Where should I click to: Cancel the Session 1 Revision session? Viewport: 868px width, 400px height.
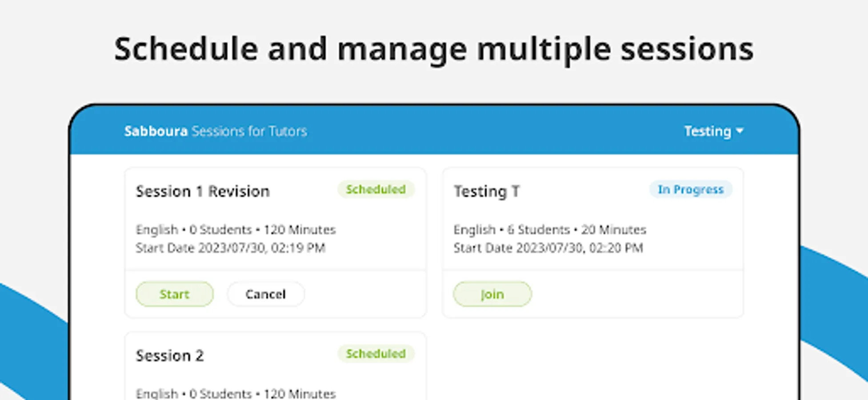[265, 294]
